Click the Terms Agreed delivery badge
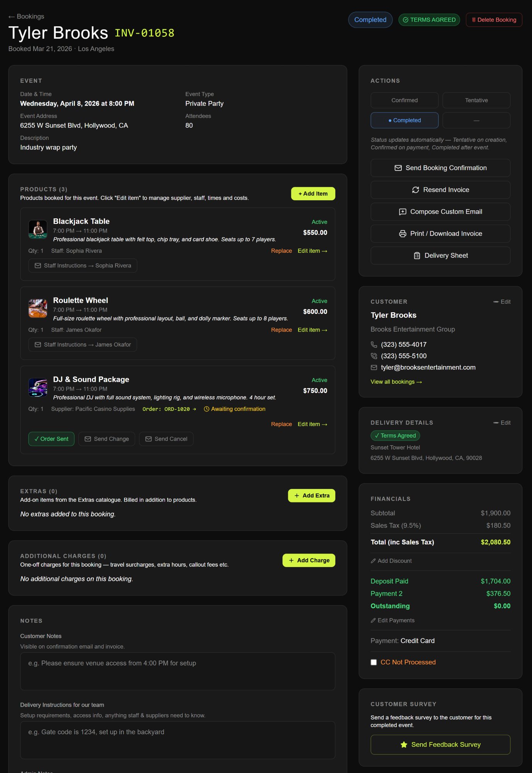The height and width of the screenshot is (773, 532). (395, 436)
